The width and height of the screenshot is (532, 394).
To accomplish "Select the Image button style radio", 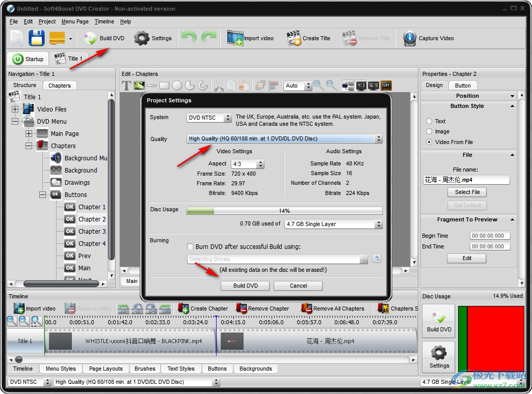I will point(429,131).
